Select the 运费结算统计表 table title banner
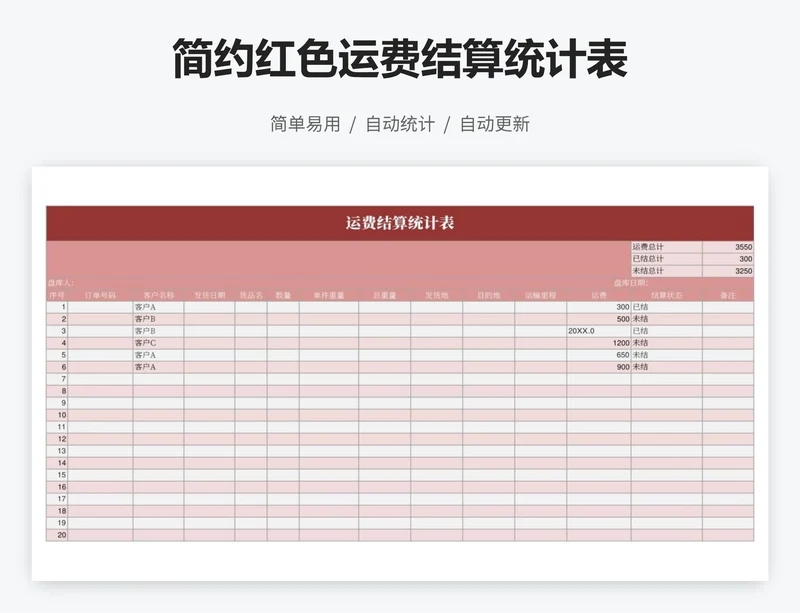 (x=400, y=223)
